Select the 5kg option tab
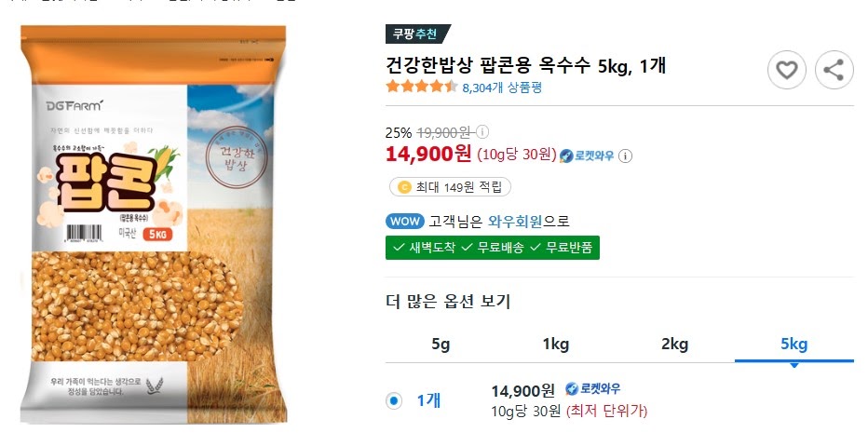The height and width of the screenshot is (433, 868). (793, 345)
